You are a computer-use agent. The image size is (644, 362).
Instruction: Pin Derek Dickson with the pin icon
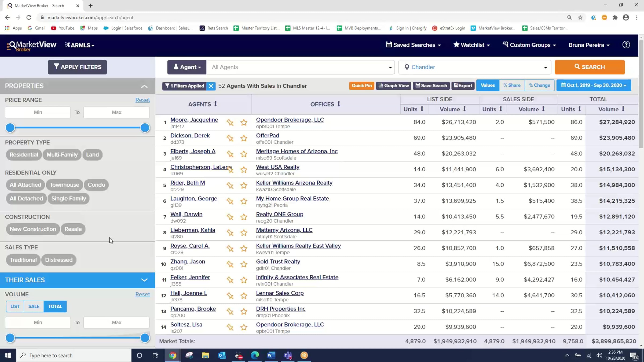coord(230,138)
